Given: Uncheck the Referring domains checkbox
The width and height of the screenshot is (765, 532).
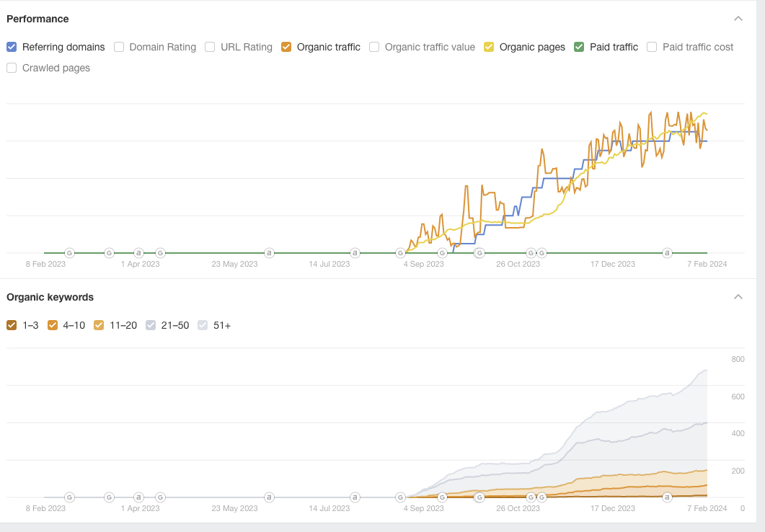Looking at the screenshot, I should point(12,47).
